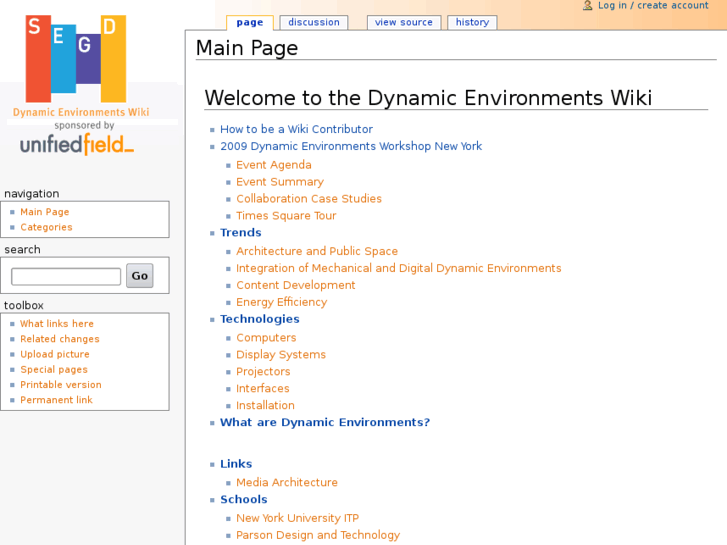This screenshot has height=545, width=727.
Task: Open Printable version link
Action: click(61, 385)
